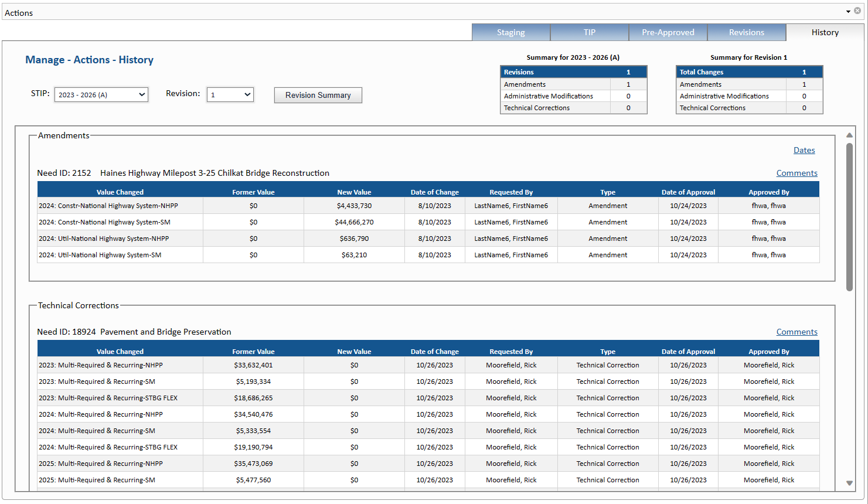Screen dimensions: 868x504
Task: Select row 2023: Multi-Required & Recurring-STBG FLEX
Action: coord(428,398)
